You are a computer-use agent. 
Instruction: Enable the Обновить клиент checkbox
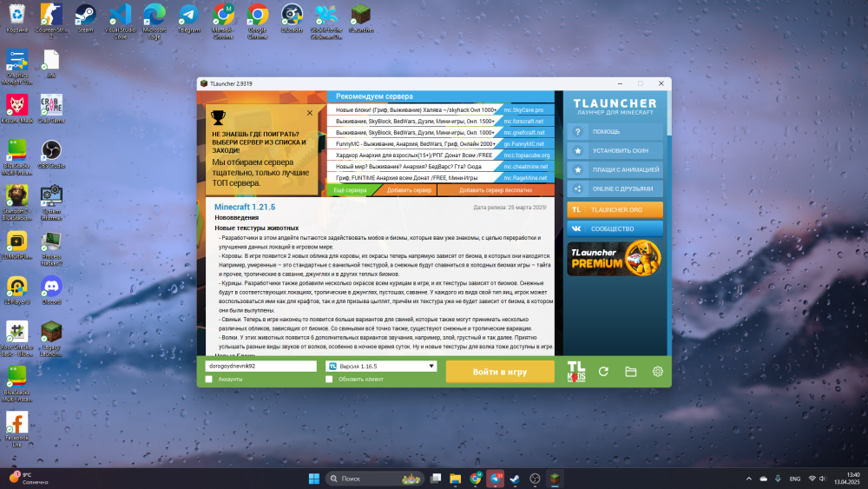tap(329, 380)
